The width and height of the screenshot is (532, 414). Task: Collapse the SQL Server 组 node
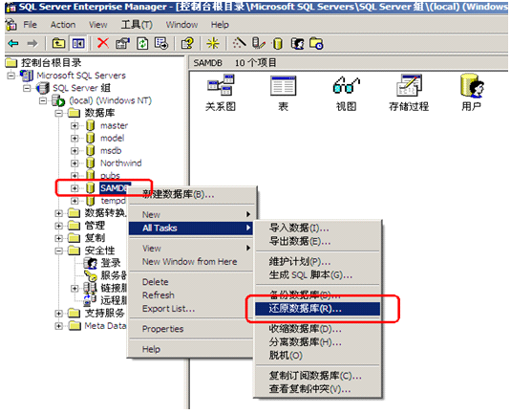[x=27, y=88]
